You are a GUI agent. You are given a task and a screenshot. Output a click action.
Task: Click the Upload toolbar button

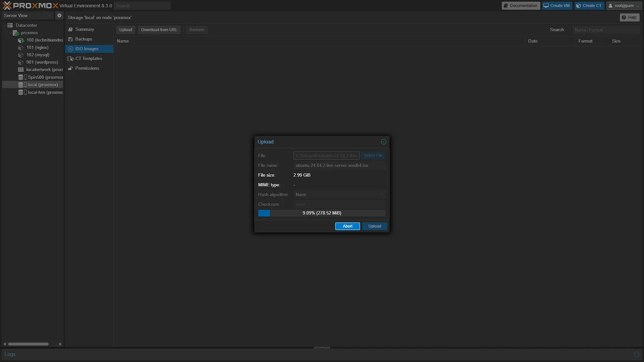pos(126,29)
